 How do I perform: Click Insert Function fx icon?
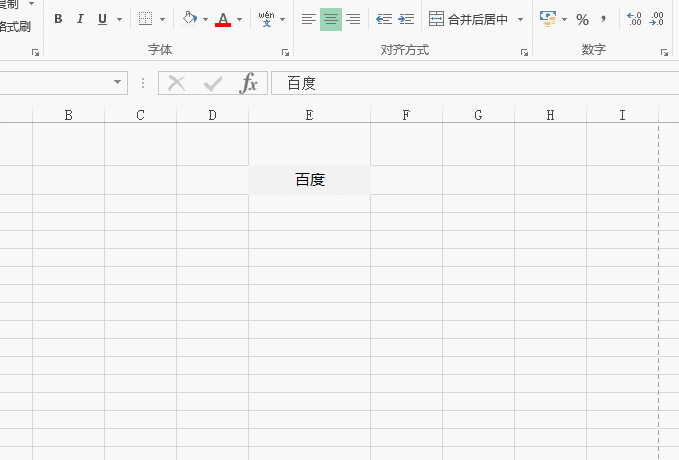pyautogui.click(x=248, y=83)
